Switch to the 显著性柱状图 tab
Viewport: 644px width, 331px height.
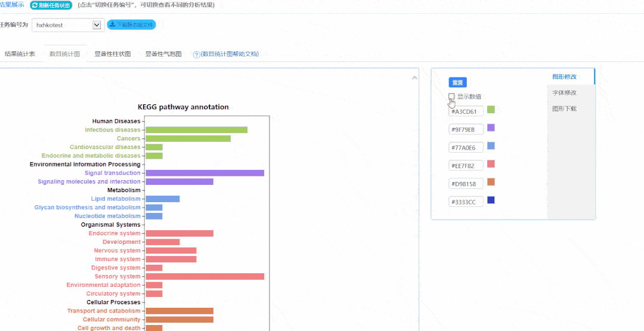point(112,54)
